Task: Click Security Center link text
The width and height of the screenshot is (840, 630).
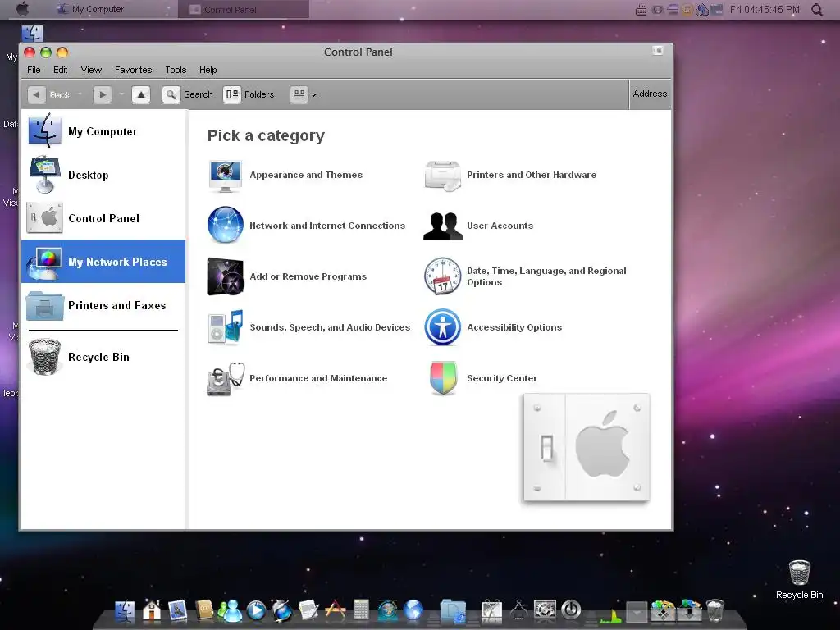Action: 502,378
